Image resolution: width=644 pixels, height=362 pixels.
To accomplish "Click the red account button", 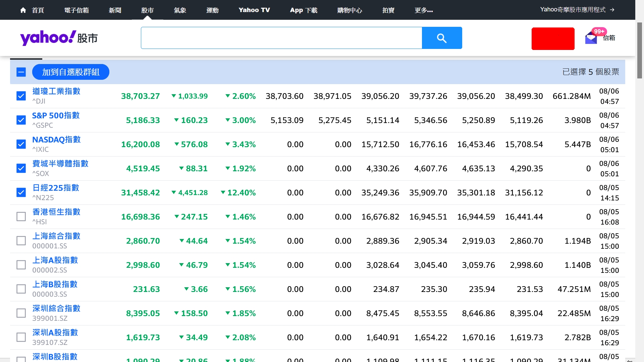I will (553, 39).
